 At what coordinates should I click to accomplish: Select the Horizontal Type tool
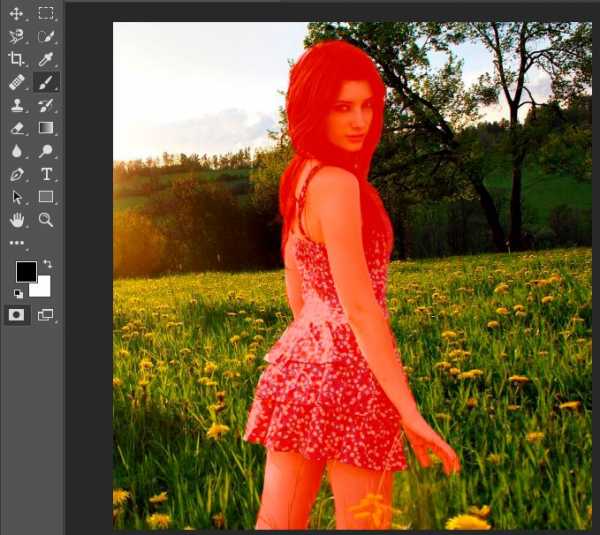pyautogui.click(x=46, y=174)
